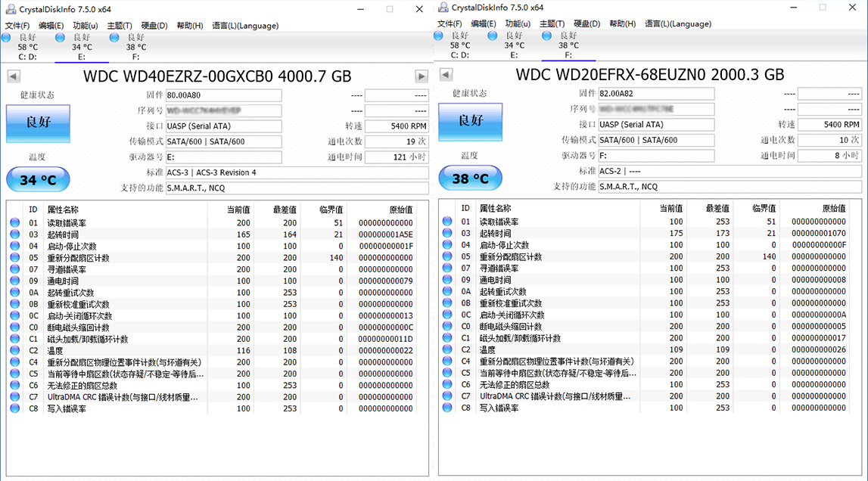Click status dot for 读取错误率 in right window
Image resolution: width=868 pixels, height=481 pixels.
pos(447,222)
